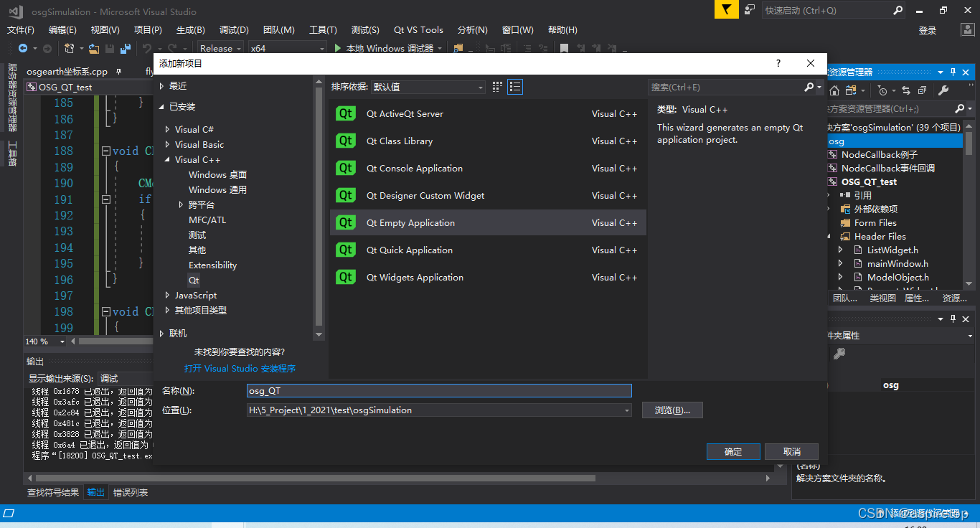Viewport: 980px width, 528px height.
Task: Expand 最近 category in dialog
Action: point(161,86)
